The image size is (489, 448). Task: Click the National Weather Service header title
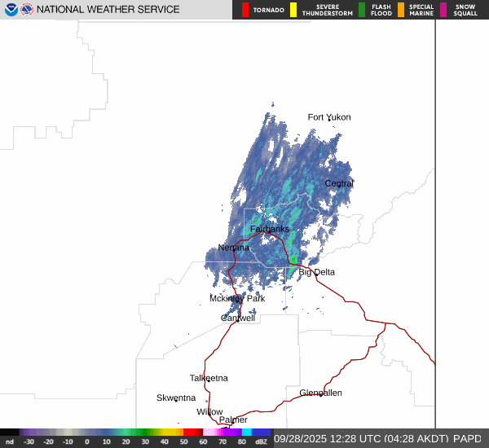click(108, 10)
